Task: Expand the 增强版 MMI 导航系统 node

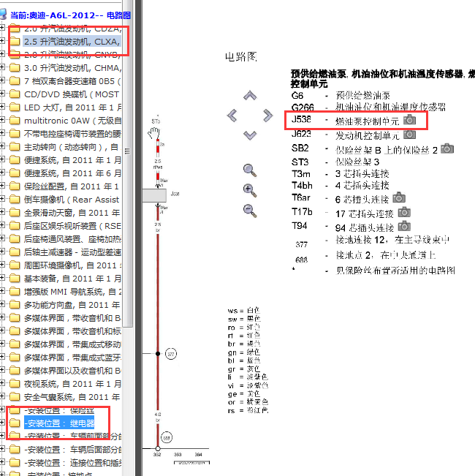Action: [x=1, y=291]
